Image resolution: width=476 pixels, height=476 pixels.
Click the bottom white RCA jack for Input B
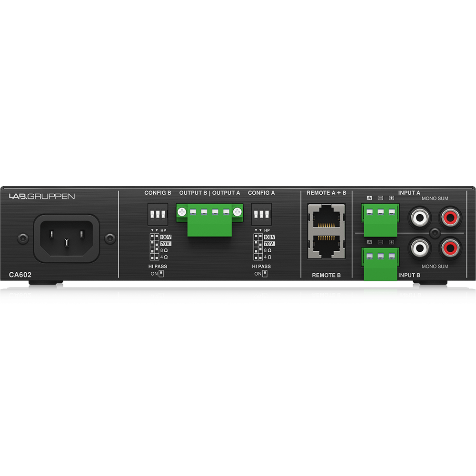pyautogui.click(x=420, y=248)
